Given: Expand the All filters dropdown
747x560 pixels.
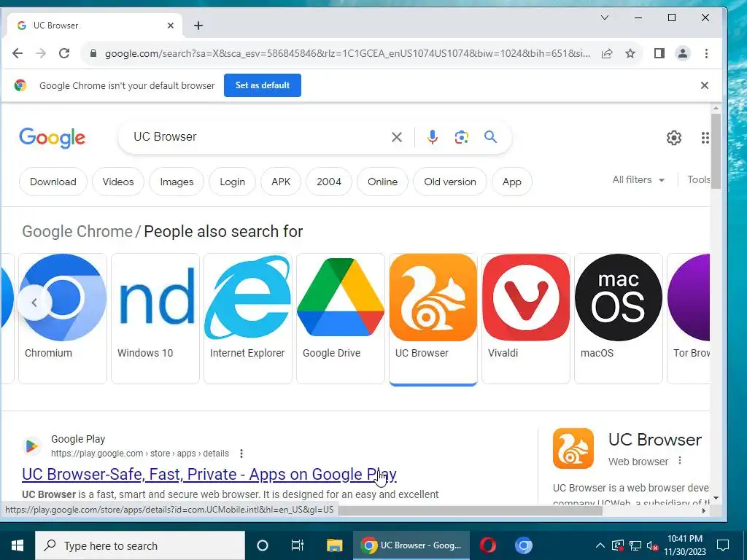Looking at the screenshot, I should (x=638, y=180).
